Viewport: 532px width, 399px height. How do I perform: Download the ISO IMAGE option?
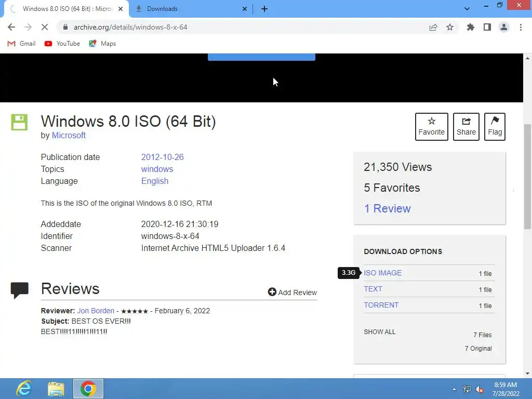click(383, 273)
